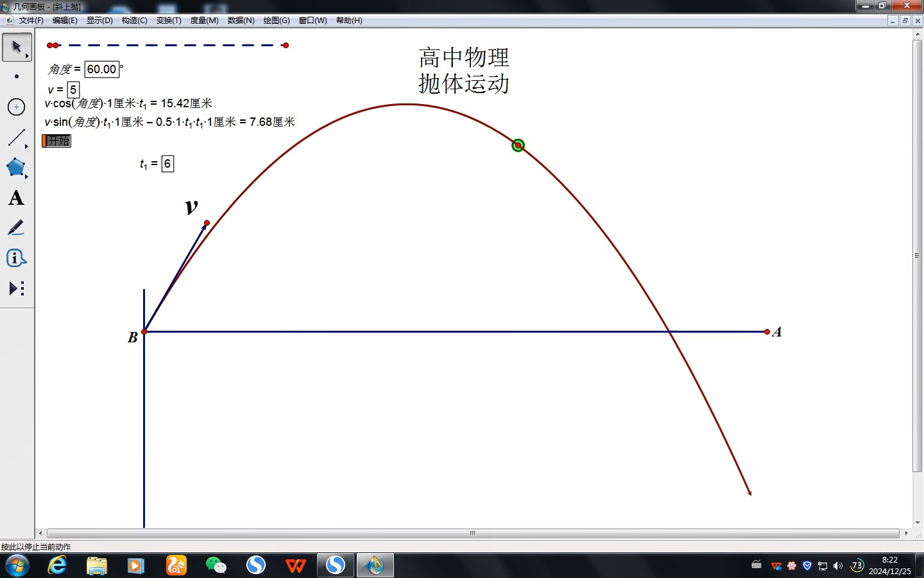Click the scroll left arrow
The width and height of the screenshot is (924, 578).
tap(40, 533)
